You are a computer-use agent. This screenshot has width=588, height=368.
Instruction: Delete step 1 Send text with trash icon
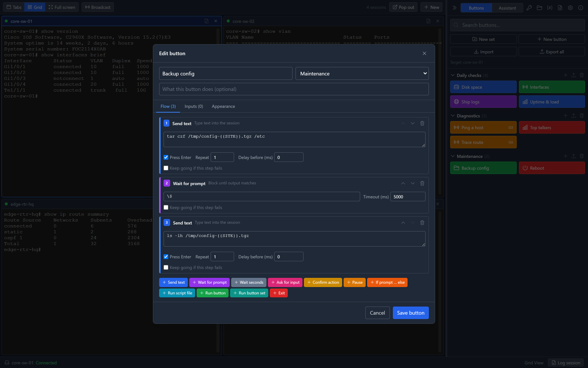tap(422, 123)
